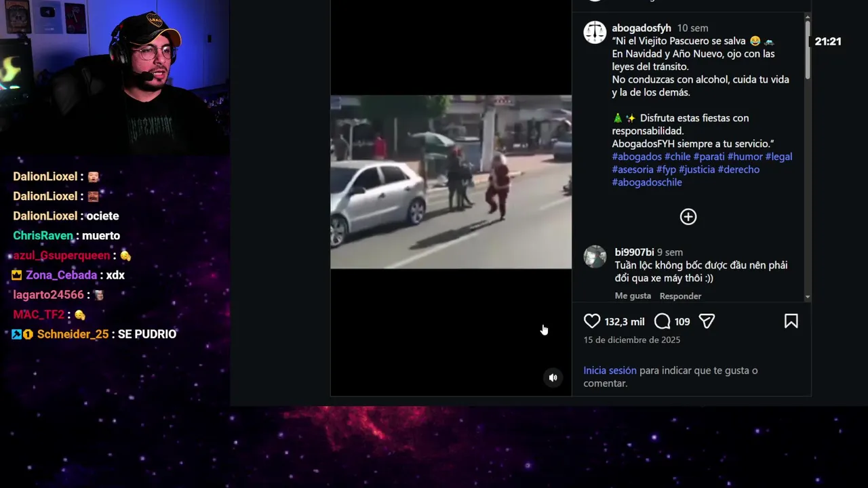Click the scrollbar down arrow in comments
Image resolution: width=868 pixels, height=488 pixels.
pyautogui.click(x=808, y=298)
